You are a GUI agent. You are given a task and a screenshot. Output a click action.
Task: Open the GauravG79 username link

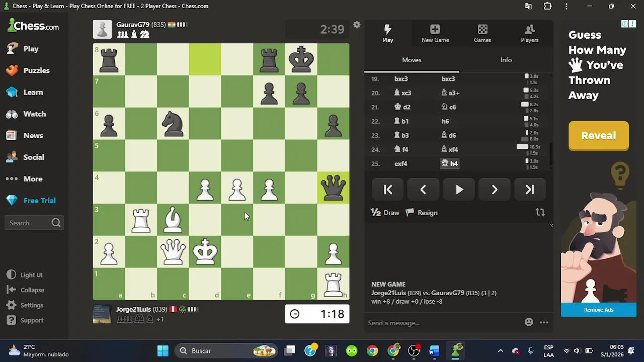(132, 25)
